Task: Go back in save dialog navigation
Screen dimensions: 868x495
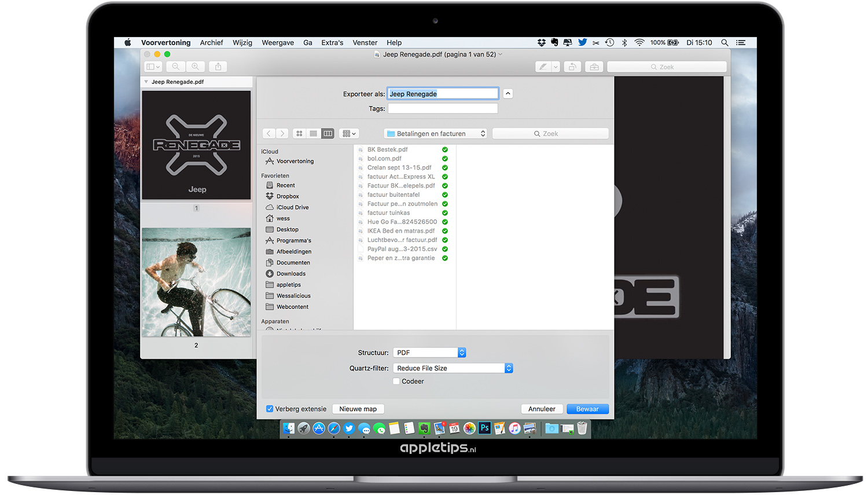Action: (x=269, y=134)
